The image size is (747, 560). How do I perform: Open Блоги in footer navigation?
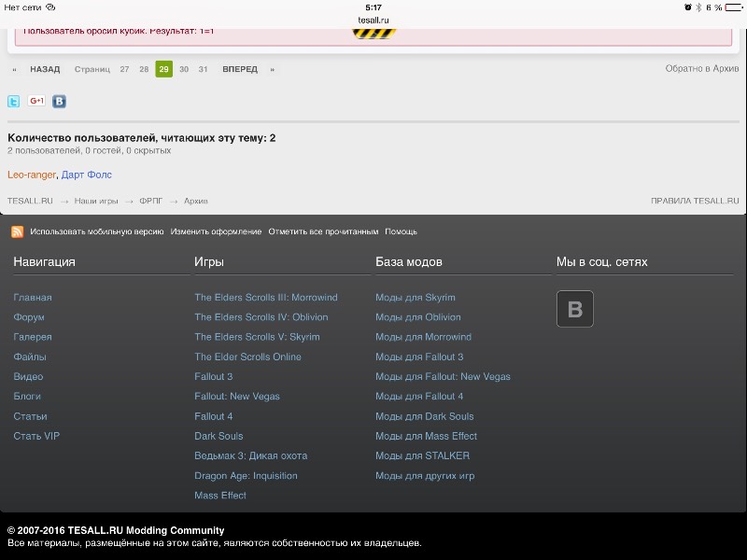27,396
